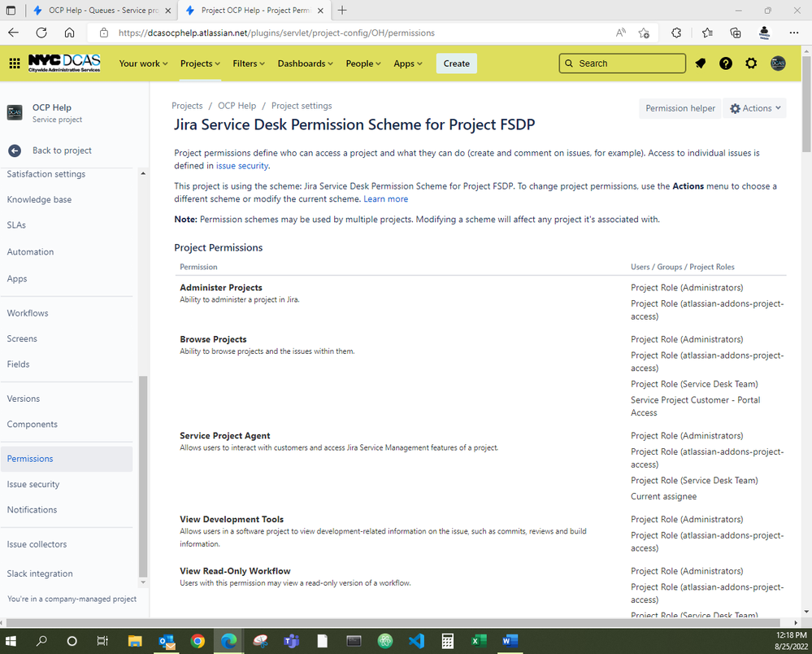Expand the Apps dropdown in navbar
Image resolution: width=812 pixels, height=654 pixels.
point(407,63)
